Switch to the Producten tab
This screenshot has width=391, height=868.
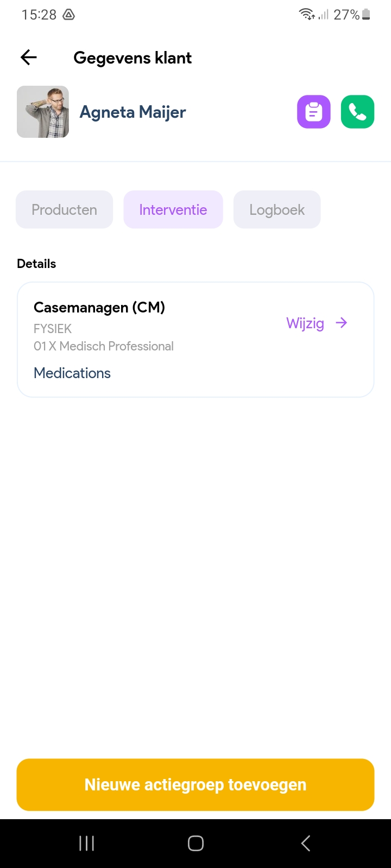click(64, 209)
